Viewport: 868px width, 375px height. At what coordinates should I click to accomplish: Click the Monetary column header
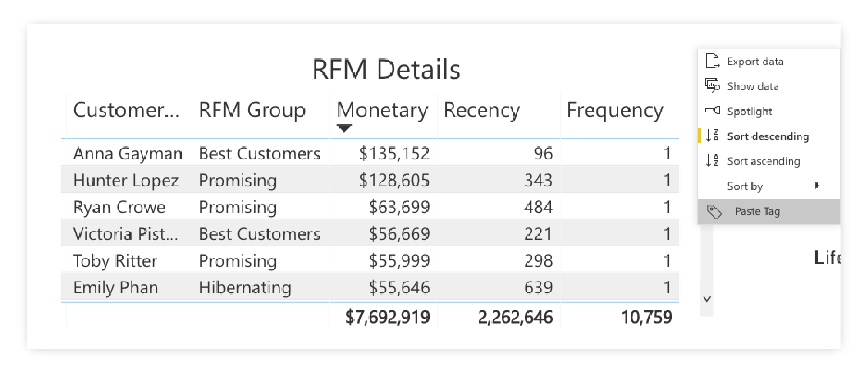[x=382, y=110]
